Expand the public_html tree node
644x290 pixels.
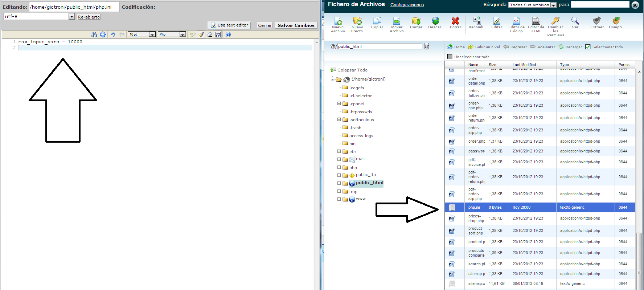339,183
